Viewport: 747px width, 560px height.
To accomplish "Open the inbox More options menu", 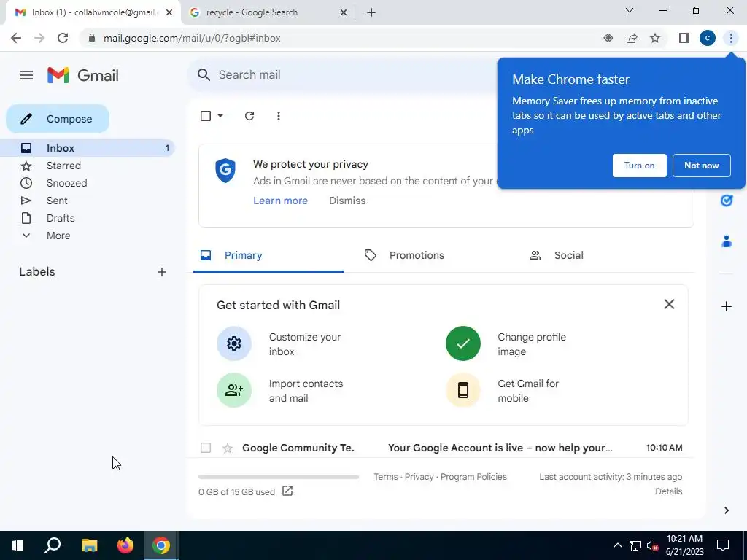I will tap(279, 116).
